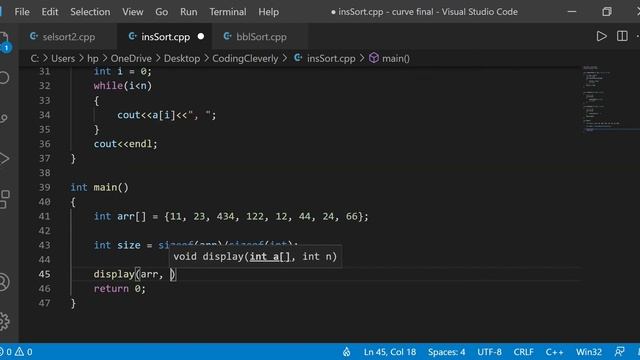
Task: Select OneDrive in the breadcrumb path
Action: click(131, 58)
